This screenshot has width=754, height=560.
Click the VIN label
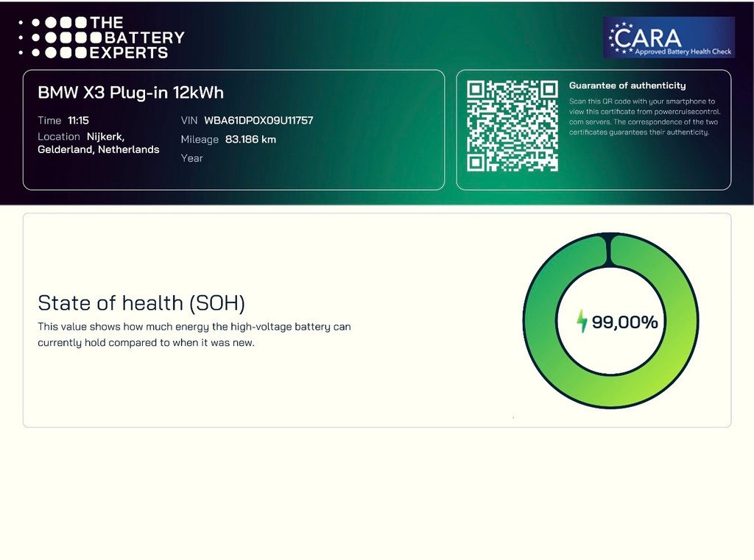(189, 120)
